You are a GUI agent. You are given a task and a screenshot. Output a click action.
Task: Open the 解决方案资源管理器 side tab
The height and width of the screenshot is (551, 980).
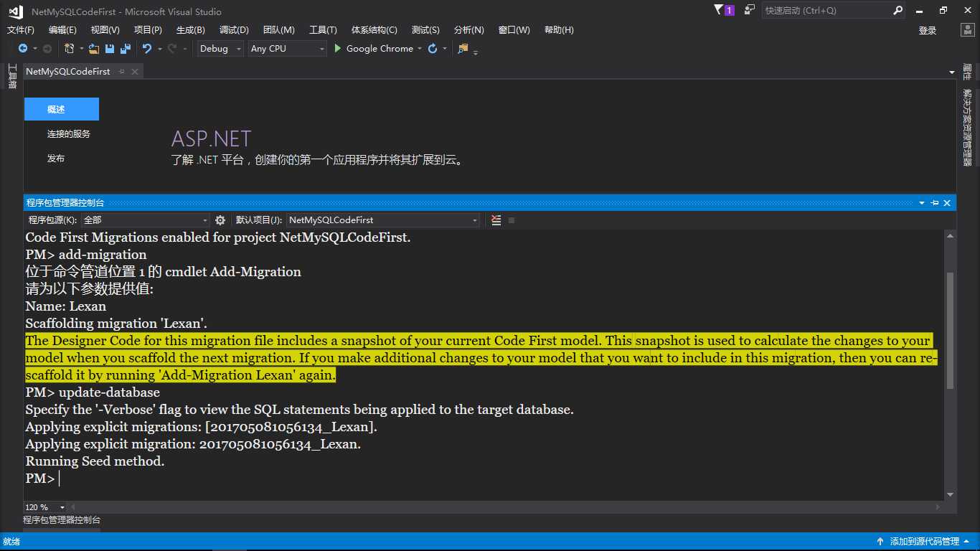[x=967, y=128]
